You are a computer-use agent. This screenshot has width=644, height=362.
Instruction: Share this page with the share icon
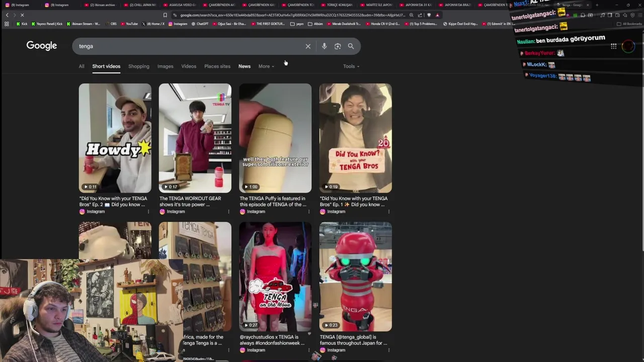pyautogui.click(x=420, y=15)
